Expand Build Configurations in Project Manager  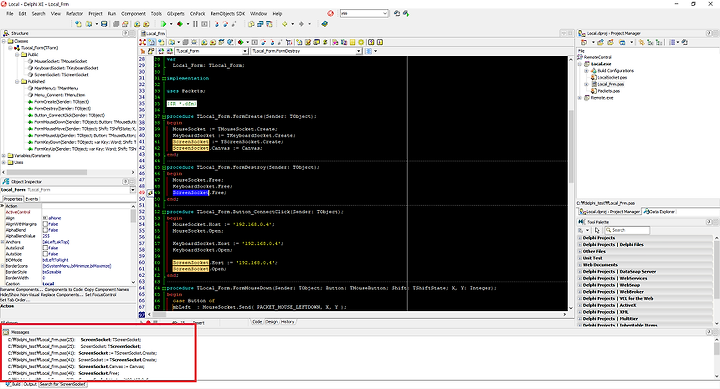click(x=586, y=71)
